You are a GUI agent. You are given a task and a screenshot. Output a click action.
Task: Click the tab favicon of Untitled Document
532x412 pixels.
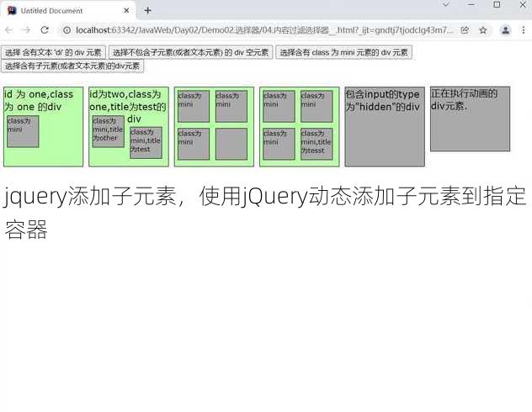coord(12,10)
